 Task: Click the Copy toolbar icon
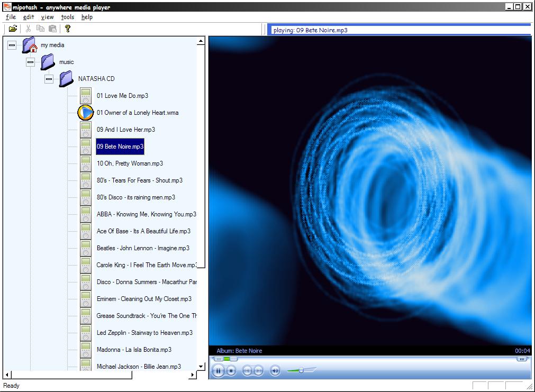tap(40, 29)
